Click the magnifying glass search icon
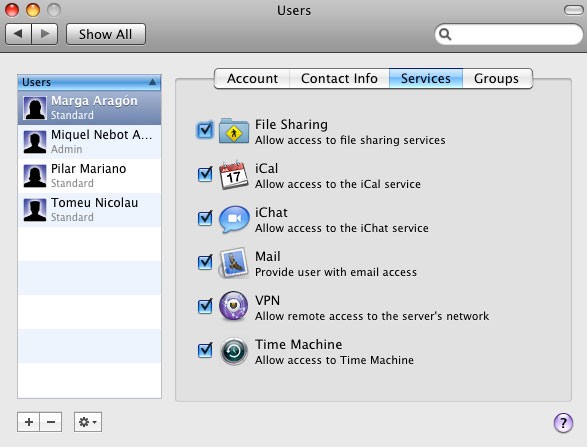This screenshot has height=447, width=587. click(445, 34)
